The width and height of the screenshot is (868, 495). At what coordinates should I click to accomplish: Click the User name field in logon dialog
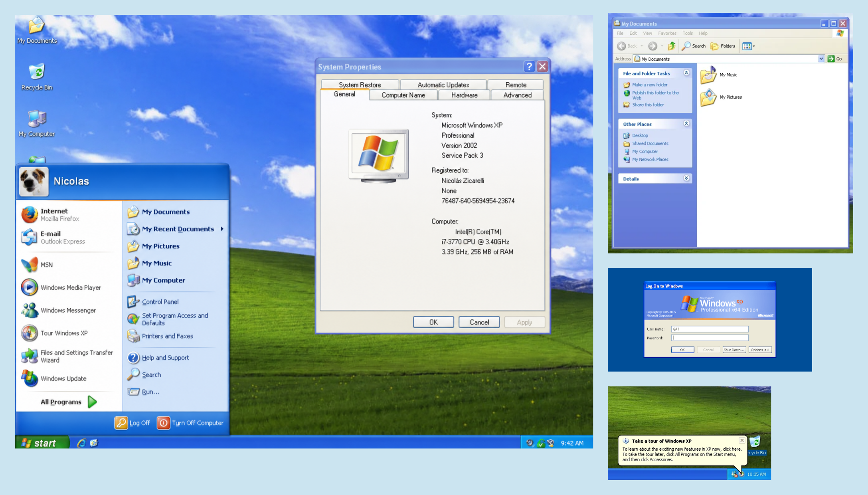coord(710,329)
